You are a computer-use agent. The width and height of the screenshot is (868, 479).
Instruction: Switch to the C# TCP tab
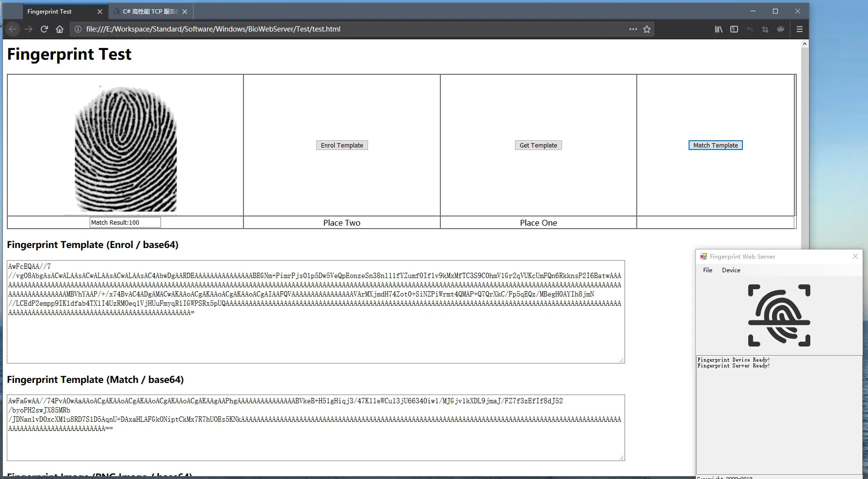click(150, 11)
